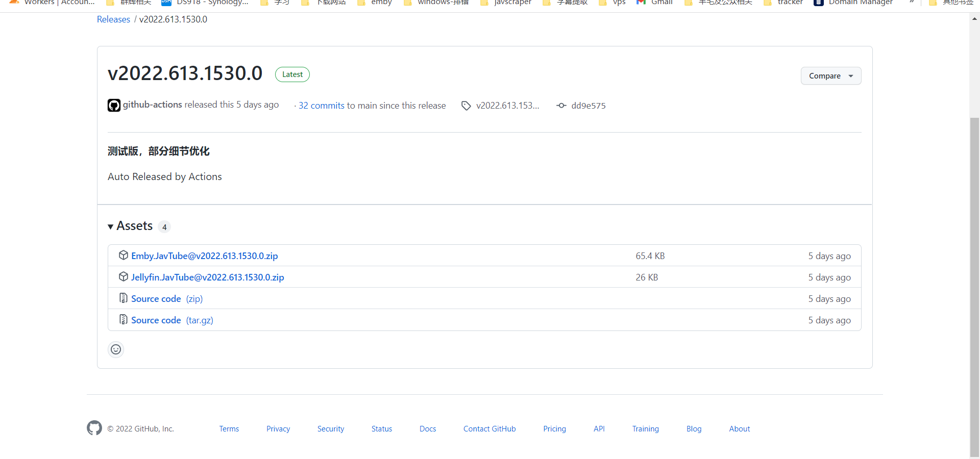Click the GitHub logo in the footer
Image resolution: width=980 pixels, height=459 pixels.
[x=94, y=428]
